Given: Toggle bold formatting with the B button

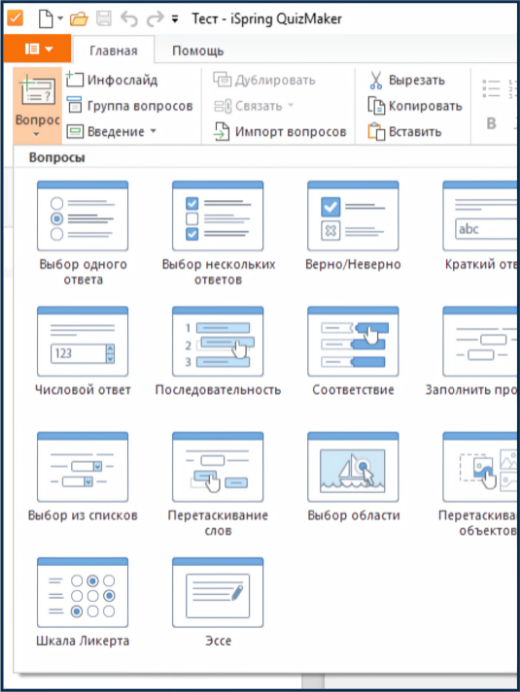Looking at the screenshot, I should click(491, 124).
